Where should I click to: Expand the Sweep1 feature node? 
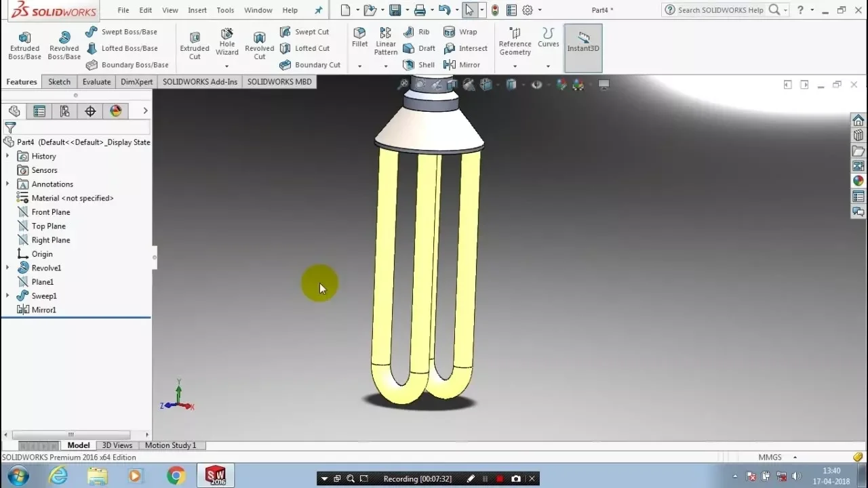7,296
